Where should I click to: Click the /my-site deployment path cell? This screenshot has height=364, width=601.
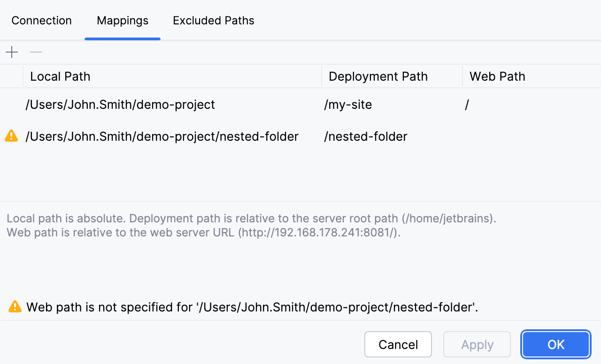[x=348, y=105]
